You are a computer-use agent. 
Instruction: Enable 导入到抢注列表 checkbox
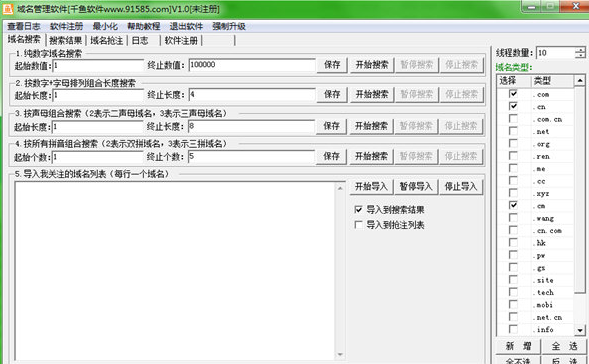pyautogui.click(x=358, y=225)
